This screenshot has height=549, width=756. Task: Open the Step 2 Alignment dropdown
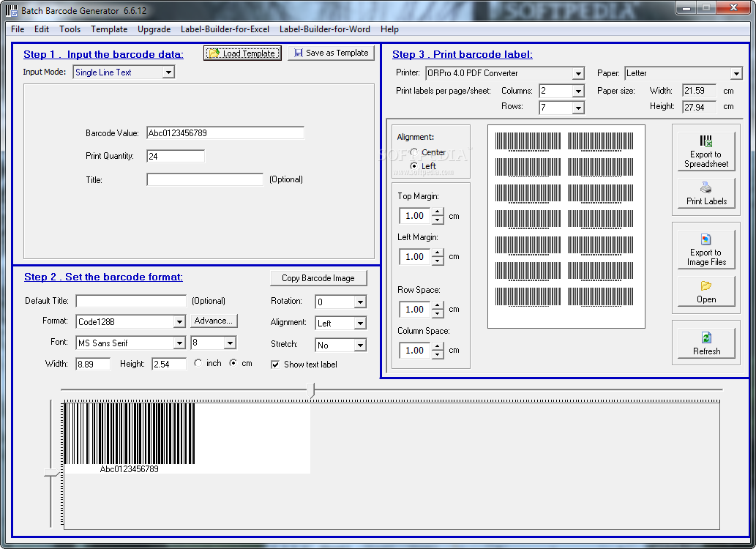[360, 323]
